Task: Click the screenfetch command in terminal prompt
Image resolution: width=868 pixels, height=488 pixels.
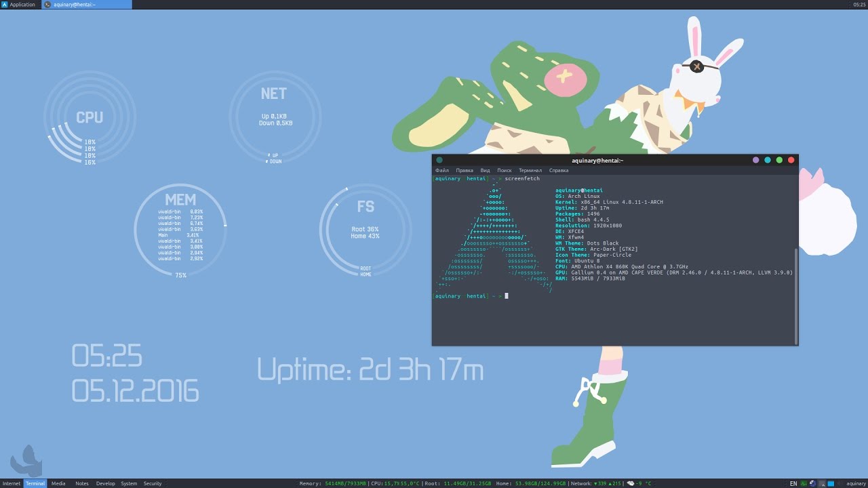Action: coord(522,178)
